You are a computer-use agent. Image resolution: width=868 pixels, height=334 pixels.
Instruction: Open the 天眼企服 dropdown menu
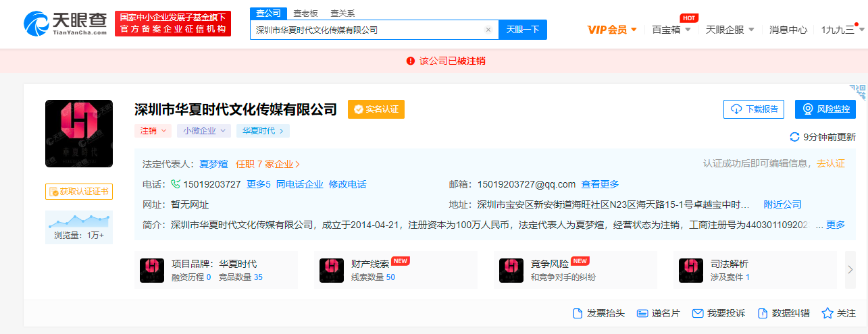[x=730, y=30]
